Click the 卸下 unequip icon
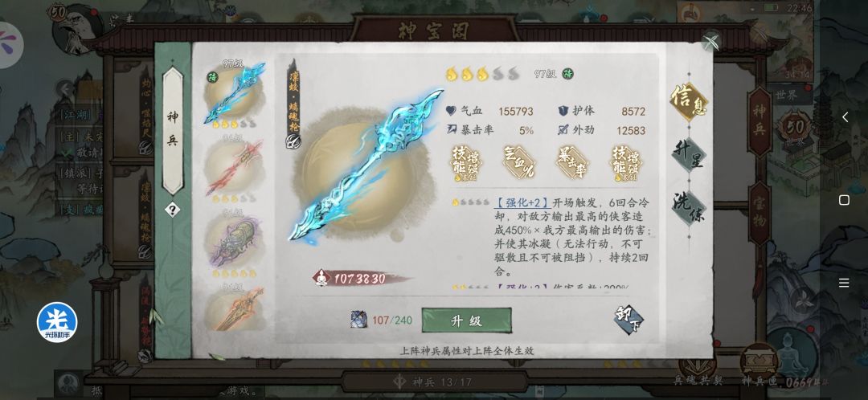This screenshot has height=400, width=868. tap(628, 320)
